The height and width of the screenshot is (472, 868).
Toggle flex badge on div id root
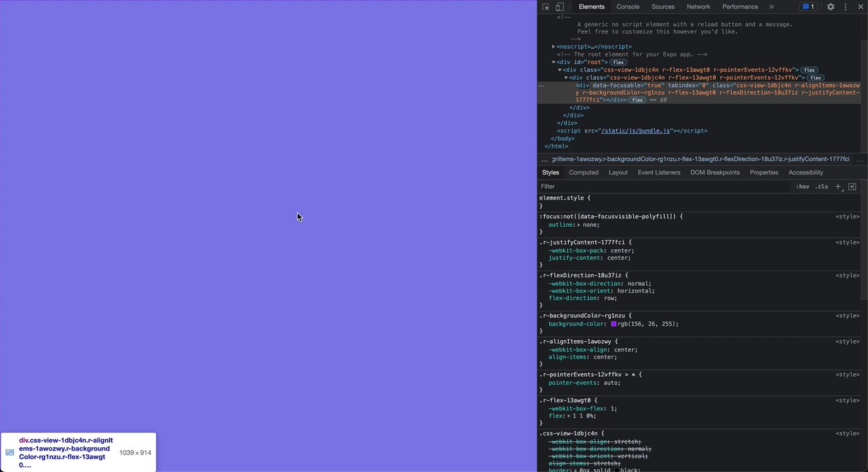(618, 62)
